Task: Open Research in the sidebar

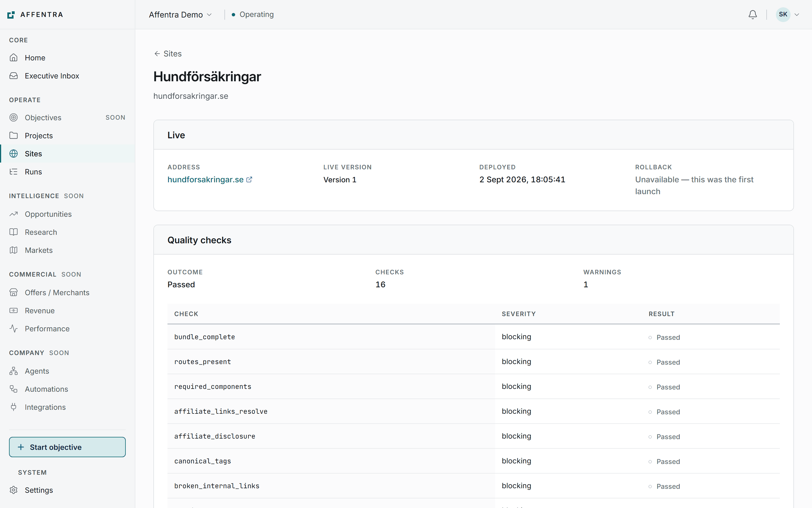Action: 67,232
